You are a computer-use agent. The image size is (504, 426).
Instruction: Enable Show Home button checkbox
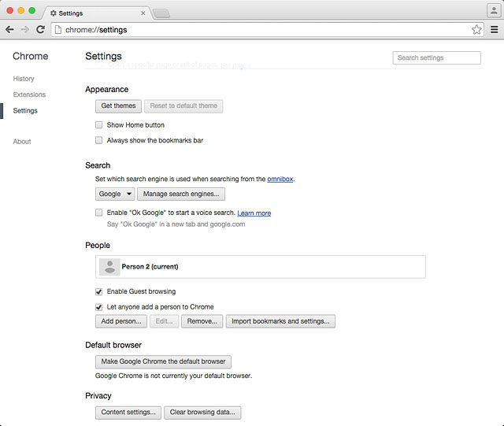[x=98, y=124]
